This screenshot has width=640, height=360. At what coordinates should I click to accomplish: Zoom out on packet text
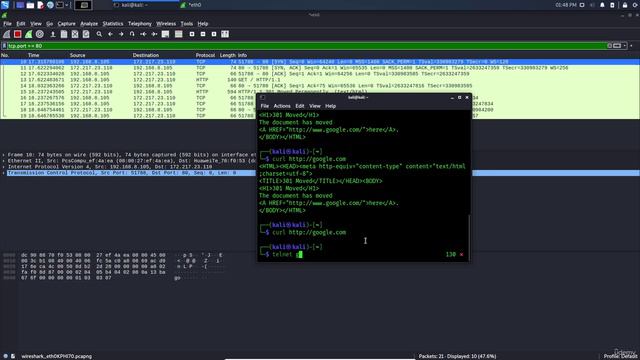tap(203, 34)
